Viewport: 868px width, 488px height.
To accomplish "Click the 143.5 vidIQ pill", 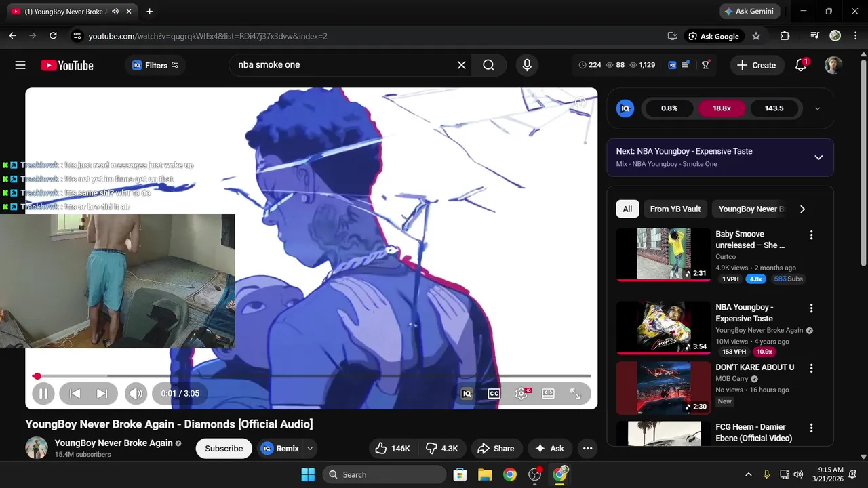I will pos(774,108).
